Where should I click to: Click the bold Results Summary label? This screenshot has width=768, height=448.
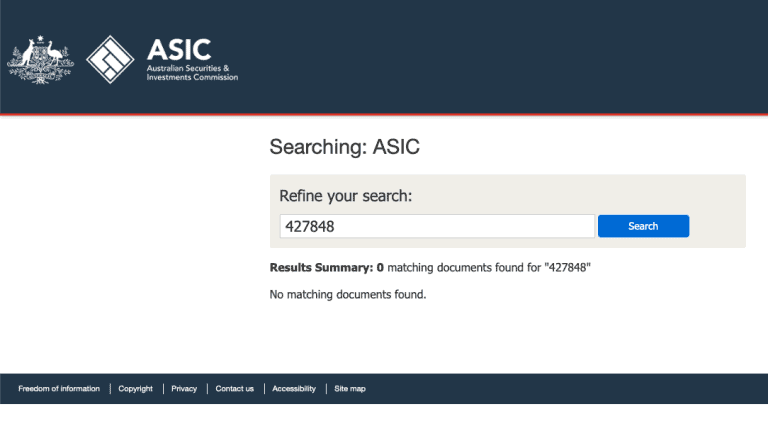321,267
